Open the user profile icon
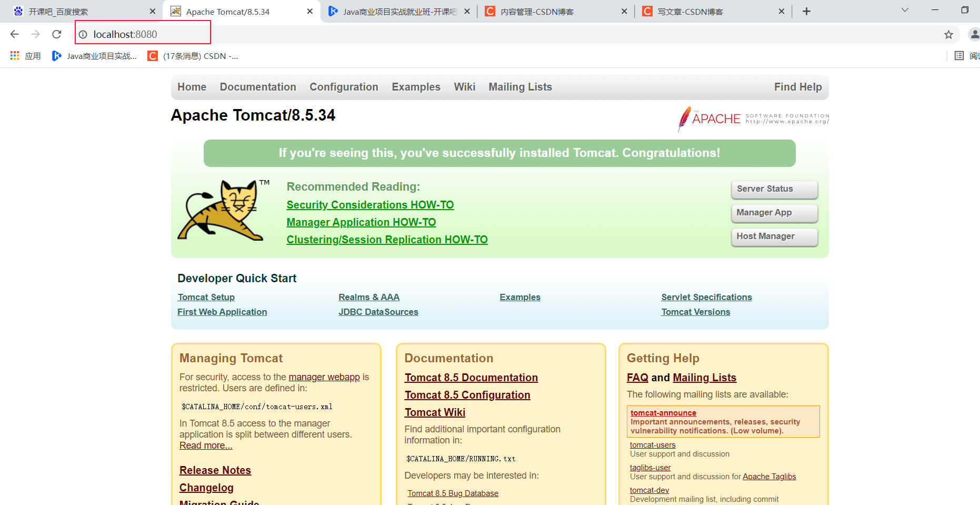 click(974, 34)
